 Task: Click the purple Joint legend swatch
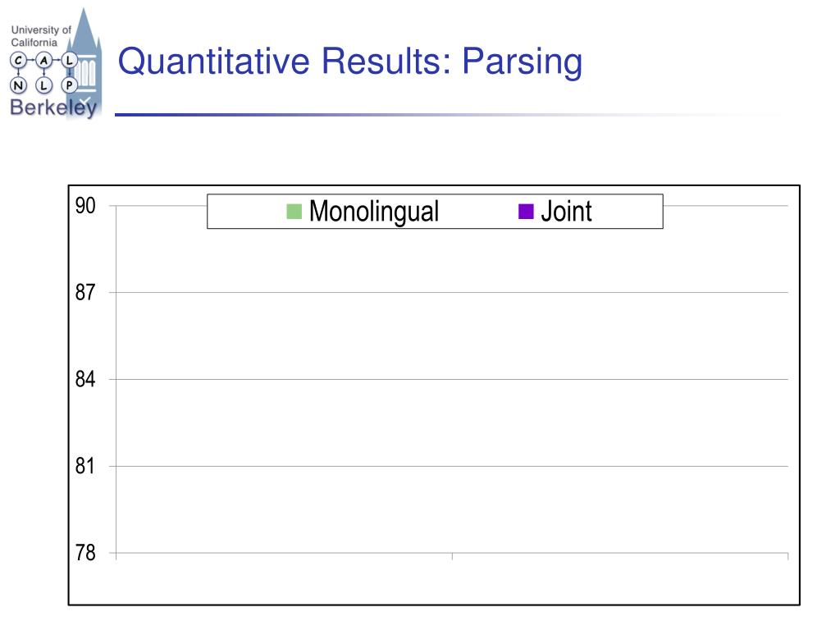pos(526,212)
